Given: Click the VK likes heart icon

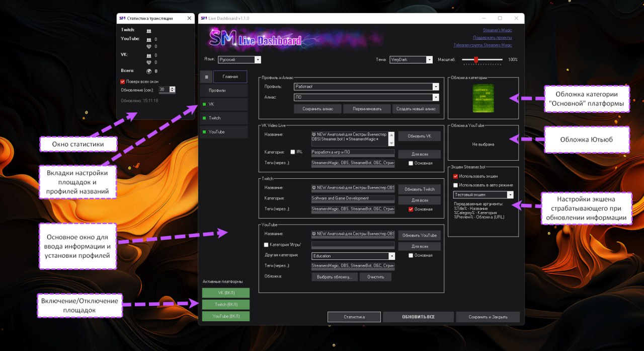Looking at the screenshot, I should (149, 63).
